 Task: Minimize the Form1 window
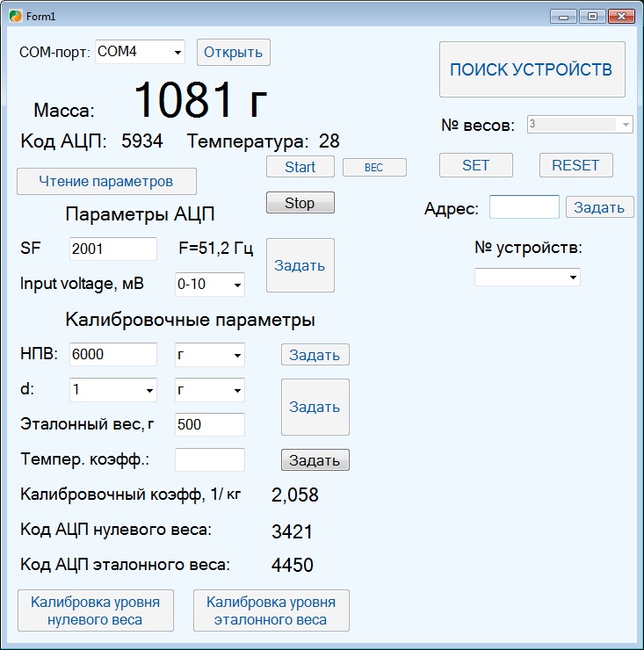pos(563,17)
